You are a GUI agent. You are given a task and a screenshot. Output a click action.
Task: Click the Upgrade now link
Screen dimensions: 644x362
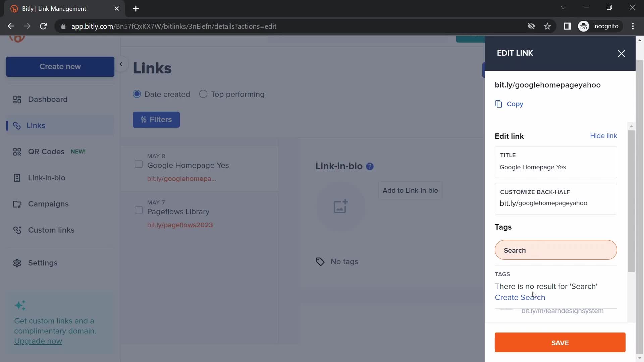pos(38,341)
